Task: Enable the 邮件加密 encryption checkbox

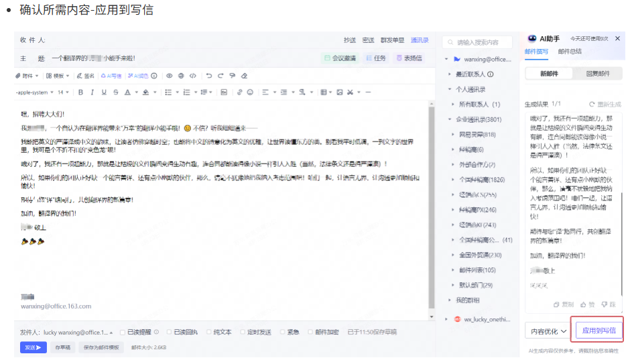Action: pyautogui.click(x=310, y=332)
